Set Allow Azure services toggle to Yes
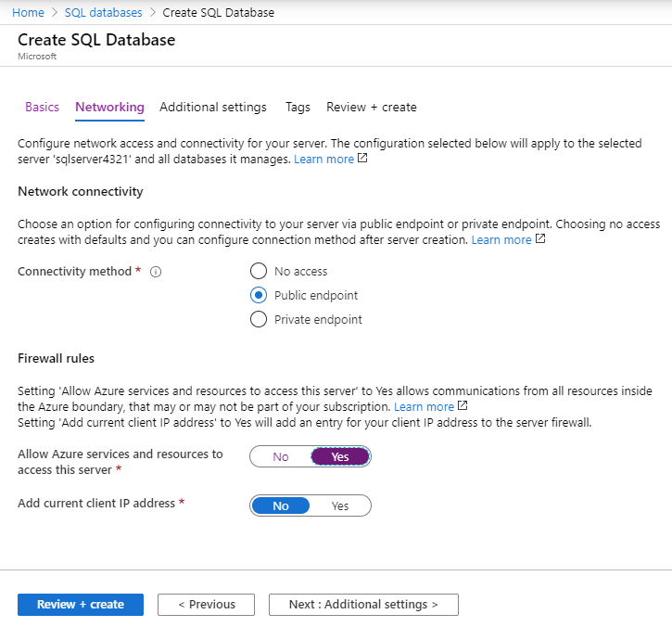The width and height of the screenshot is (672, 627). [x=340, y=456]
